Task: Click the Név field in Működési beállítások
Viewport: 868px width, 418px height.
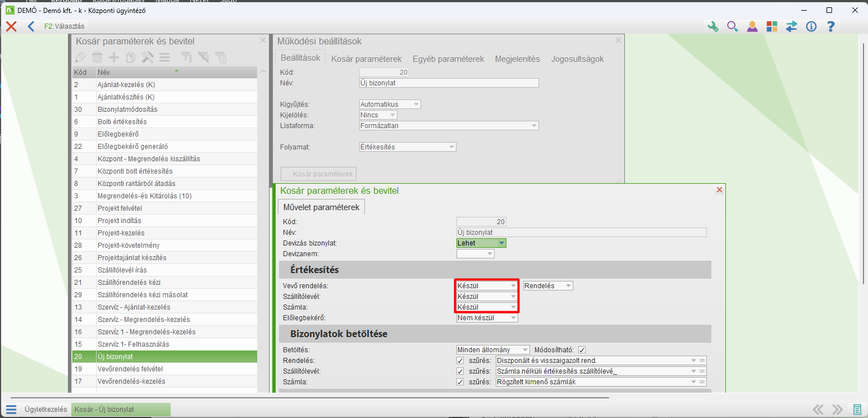Action: 449,83
